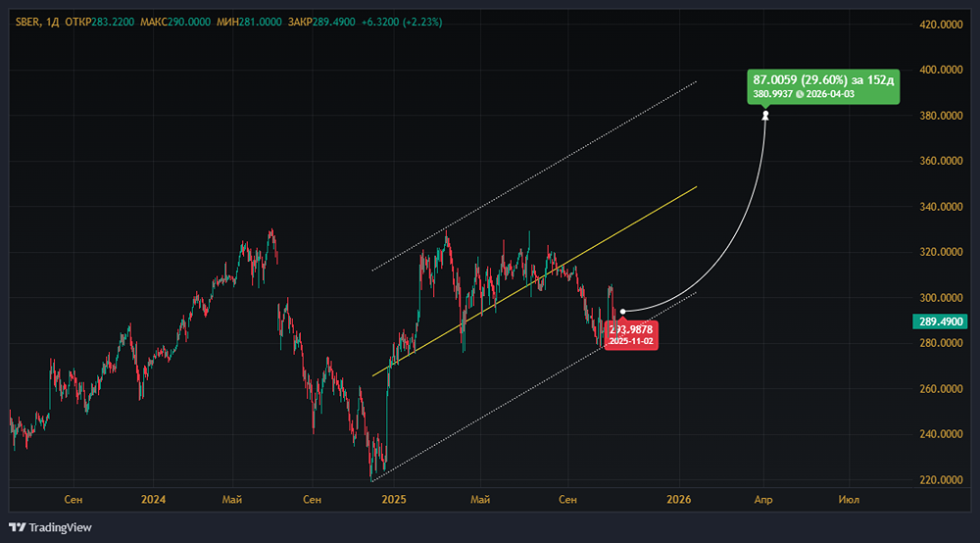The image size is (980, 543).
Task: Click the 2026 time axis label
Action: [679, 499]
